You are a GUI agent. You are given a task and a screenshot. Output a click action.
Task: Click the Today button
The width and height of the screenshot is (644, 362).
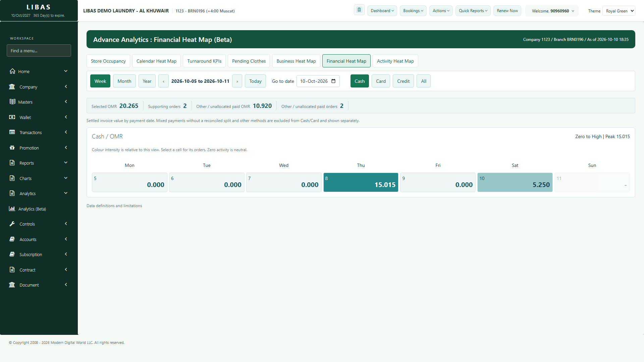pyautogui.click(x=255, y=81)
